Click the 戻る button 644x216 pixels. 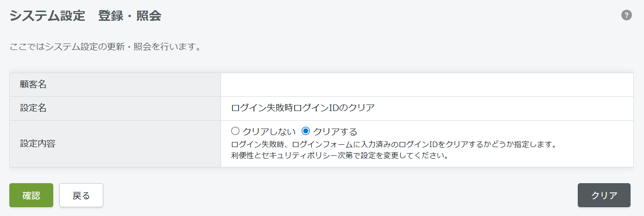tap(81, 195)
